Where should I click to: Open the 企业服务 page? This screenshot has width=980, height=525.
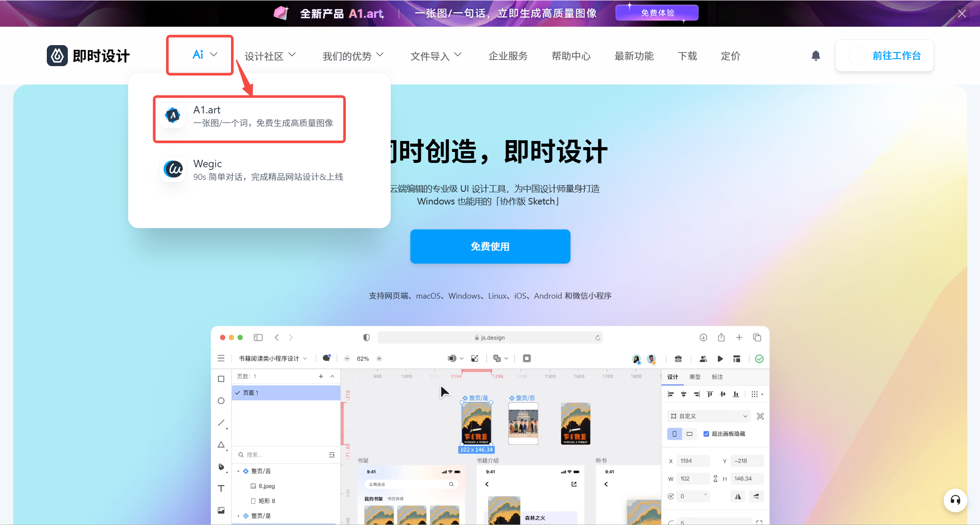click(x=508, y=56)
